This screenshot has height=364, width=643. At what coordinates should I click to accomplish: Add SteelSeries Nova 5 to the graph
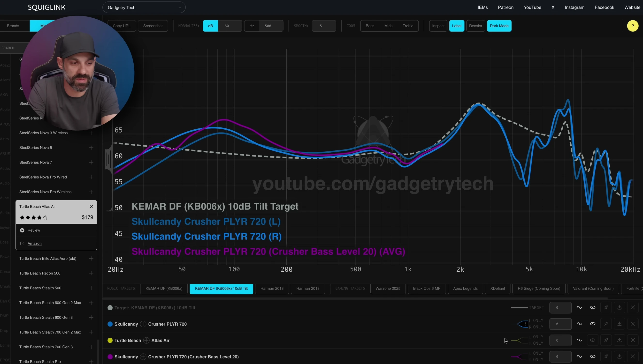[x=91, y=148]
